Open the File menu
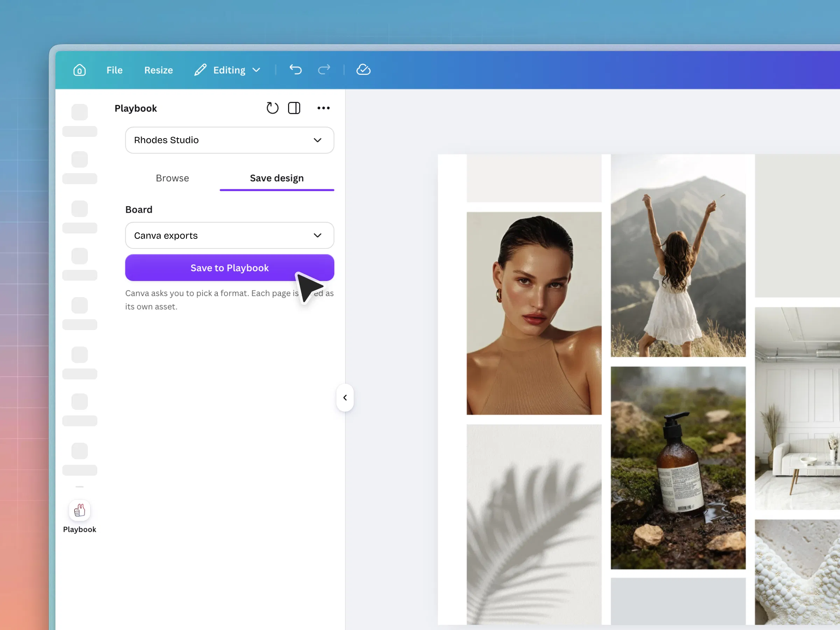This screenshot has height=630, width=840. tap(114, 70)
